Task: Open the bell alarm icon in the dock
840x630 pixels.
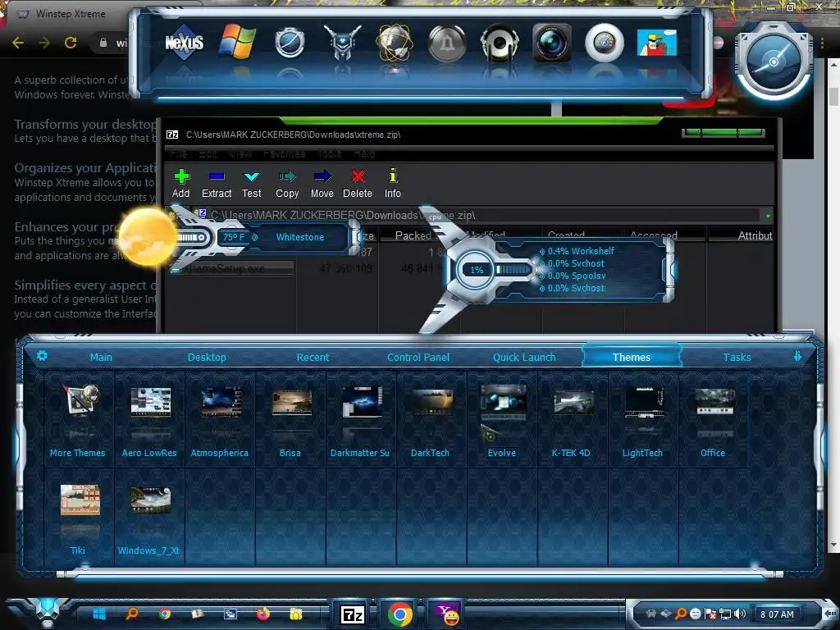Action: pos(447,43)
